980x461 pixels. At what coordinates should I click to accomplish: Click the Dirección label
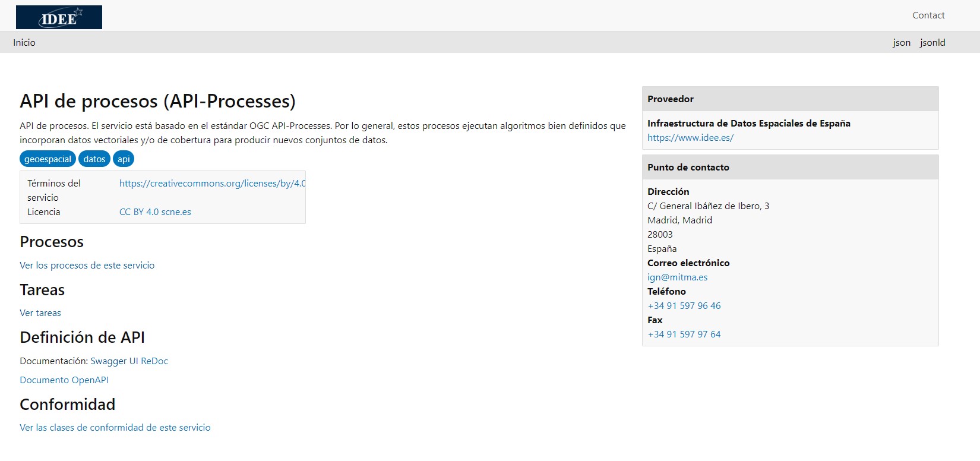[668, 192]
